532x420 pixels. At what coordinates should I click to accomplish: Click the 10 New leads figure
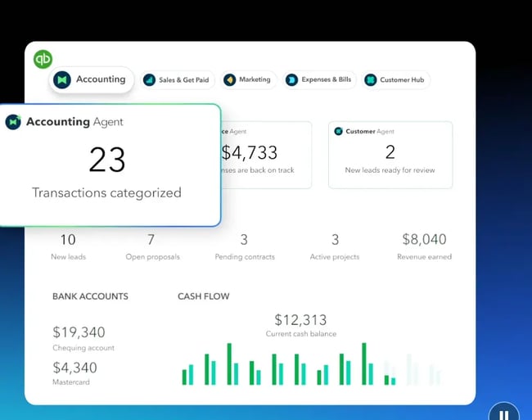click(x=68, y=240)
